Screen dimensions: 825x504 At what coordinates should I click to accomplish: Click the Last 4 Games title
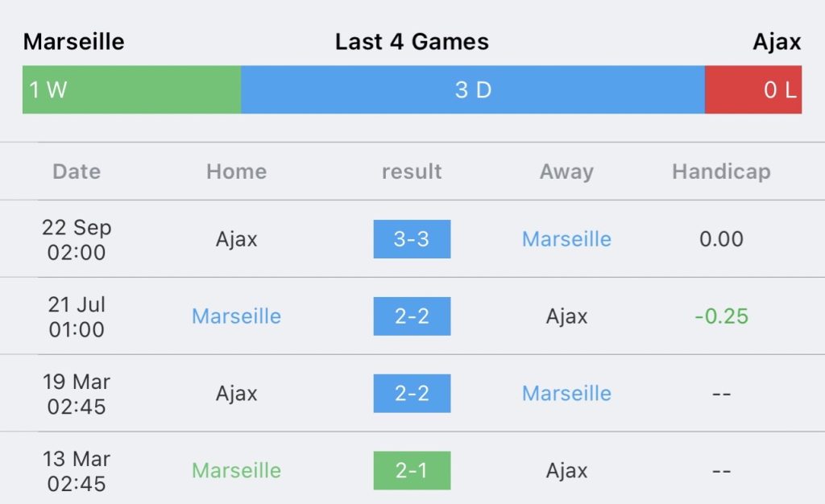click(x=412, y=42)
